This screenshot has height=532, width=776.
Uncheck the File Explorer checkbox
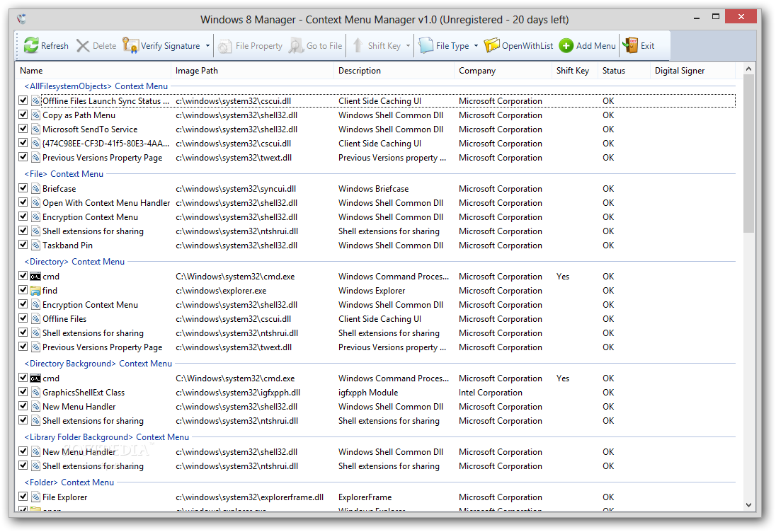point(23,497)
